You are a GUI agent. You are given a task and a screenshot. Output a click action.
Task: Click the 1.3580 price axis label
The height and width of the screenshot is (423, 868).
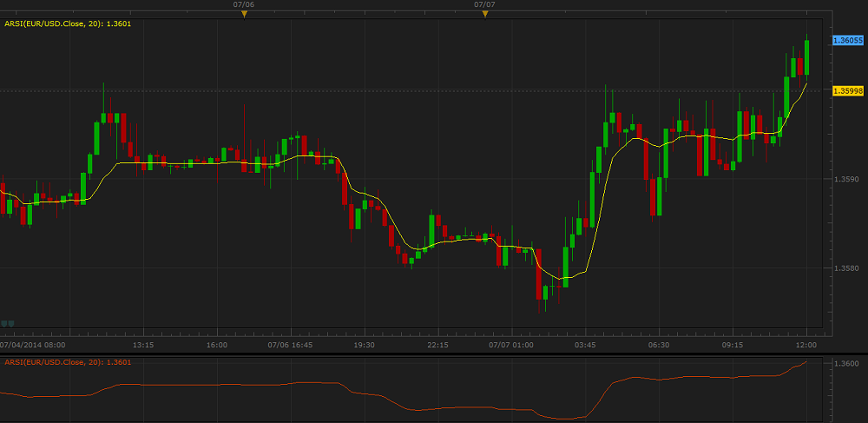pos(846,268)
